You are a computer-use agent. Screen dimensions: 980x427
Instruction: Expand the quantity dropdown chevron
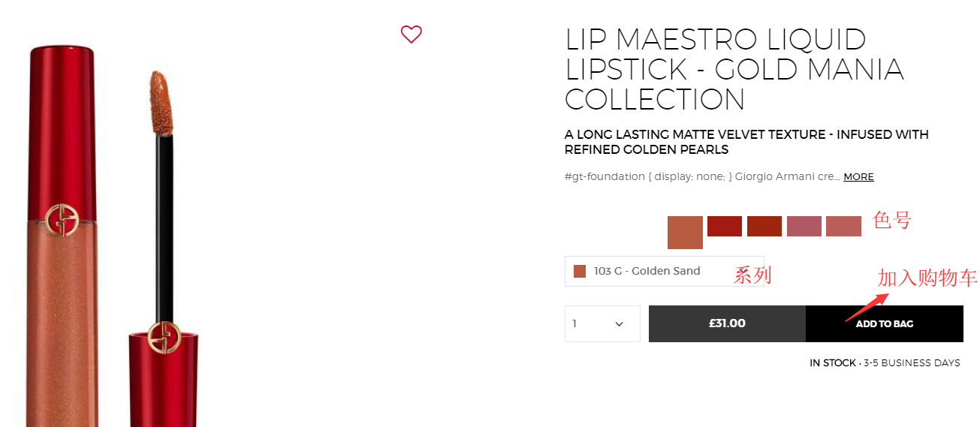[620, 324]
